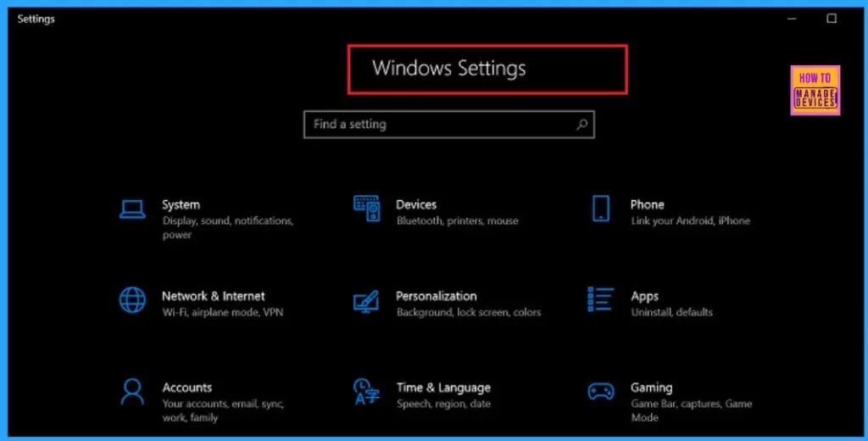Minimize the Settings window

793,19
